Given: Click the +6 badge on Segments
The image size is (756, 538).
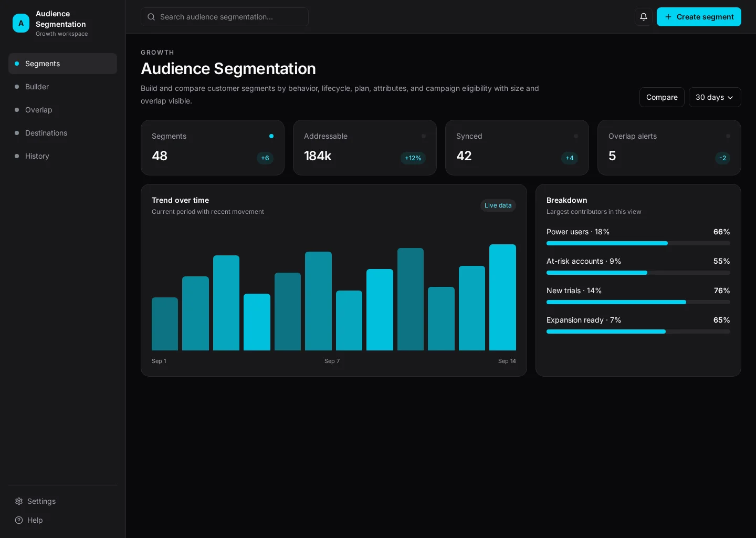Looking at the screenshot, I should (265, 158).
